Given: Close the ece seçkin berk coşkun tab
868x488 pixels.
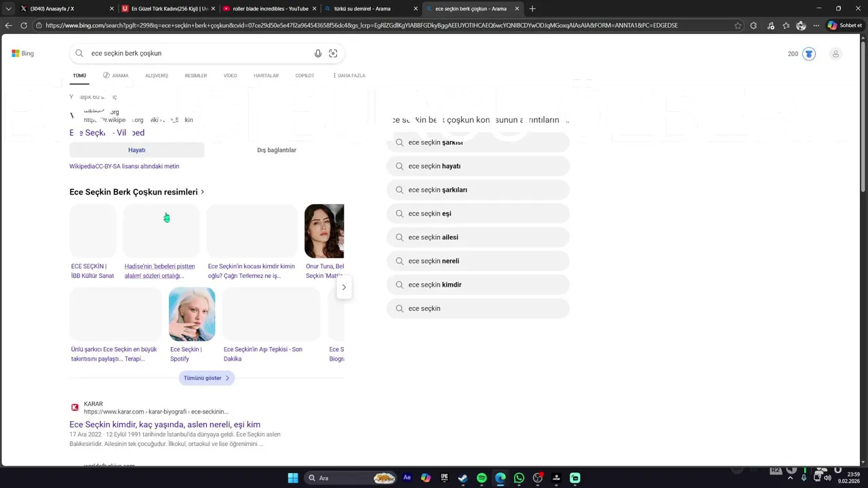Looking at the screenshot, I should tap(517, 9).
